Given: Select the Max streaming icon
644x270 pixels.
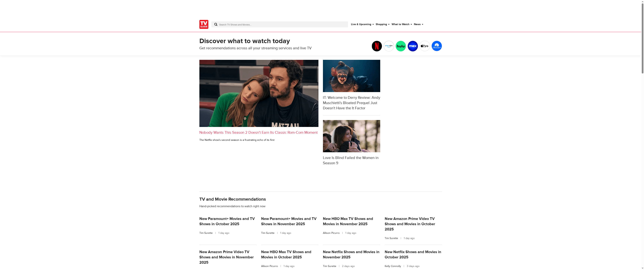Looking at the screenshot, I should (413, 46).
